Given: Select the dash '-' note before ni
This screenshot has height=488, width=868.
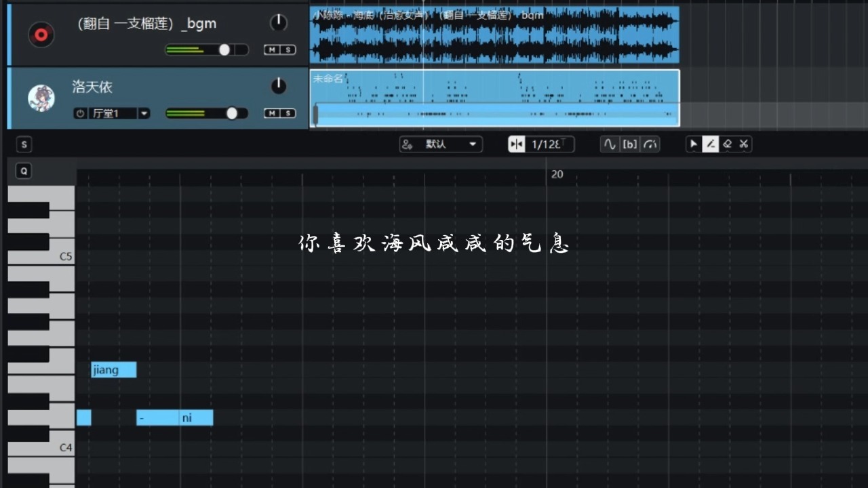Looking at the screenshot, I should coord(158,418).
